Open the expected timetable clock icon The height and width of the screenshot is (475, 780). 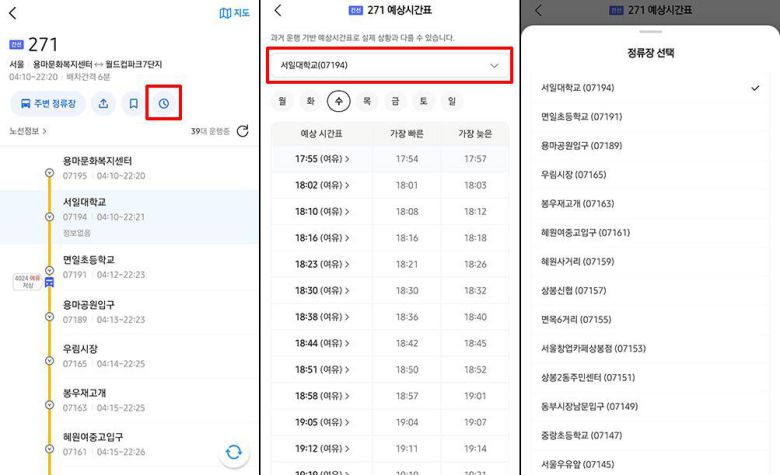(164, 103)
